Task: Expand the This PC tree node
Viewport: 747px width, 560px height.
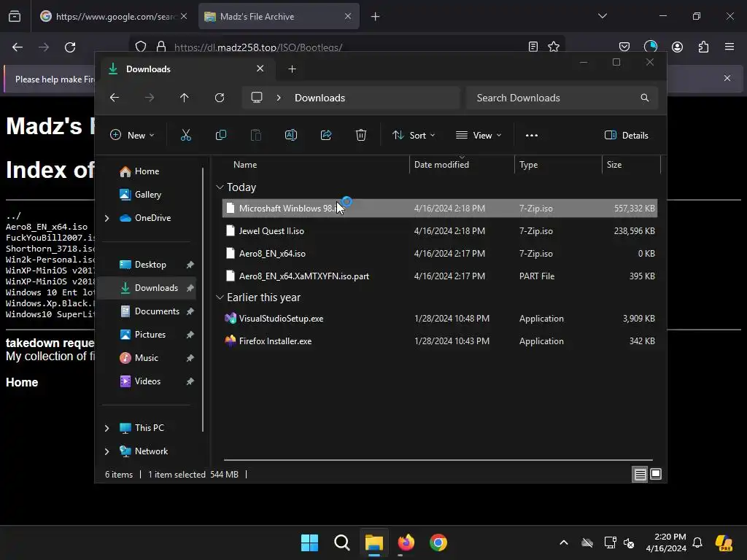Action: tap(107, 428)
